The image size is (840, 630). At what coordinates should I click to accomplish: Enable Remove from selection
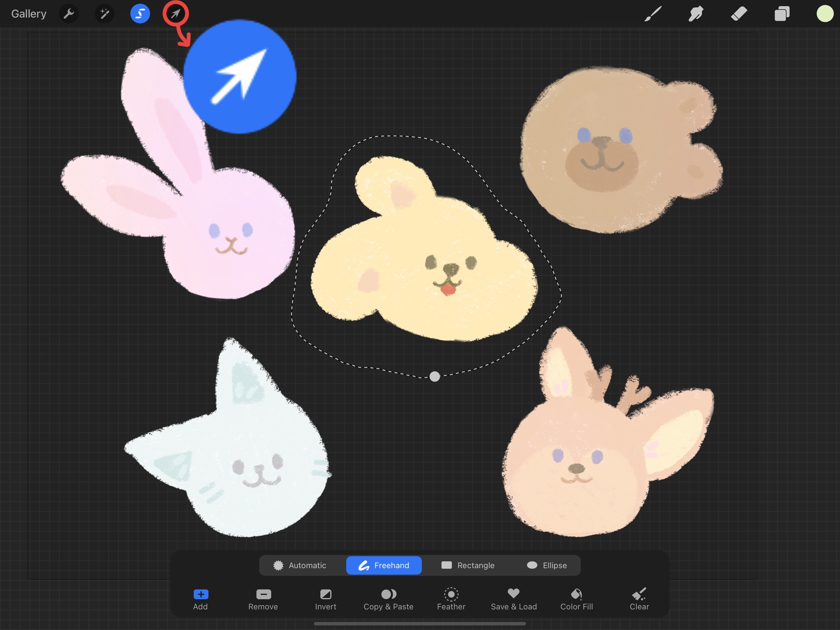(263, 600)
